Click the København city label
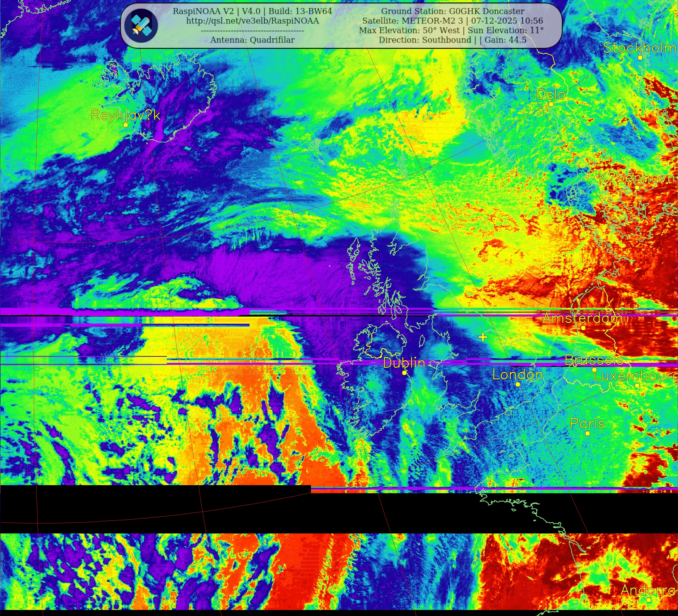This screenshot has height=616, width=678. [637, 177]
